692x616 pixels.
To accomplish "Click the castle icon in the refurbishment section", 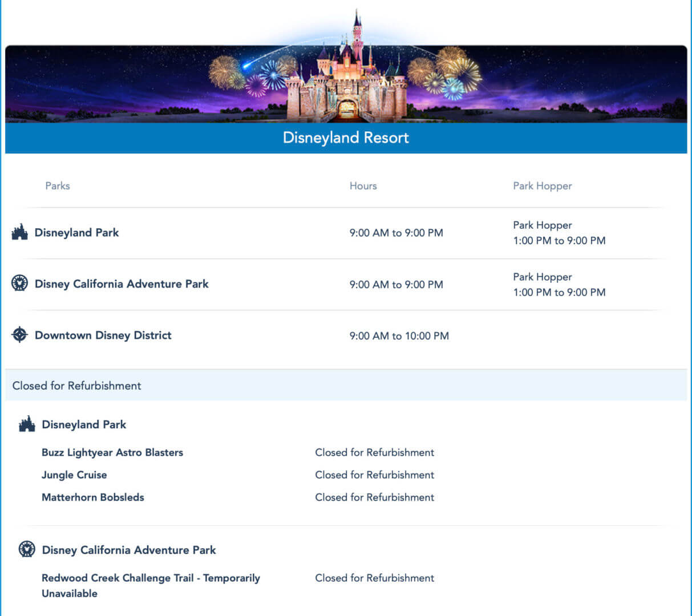I will [27, 424].
